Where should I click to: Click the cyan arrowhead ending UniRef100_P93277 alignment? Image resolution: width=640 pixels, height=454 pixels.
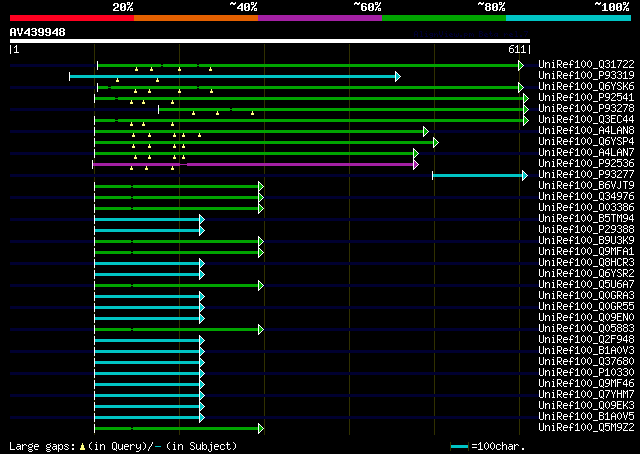[525, 176]
